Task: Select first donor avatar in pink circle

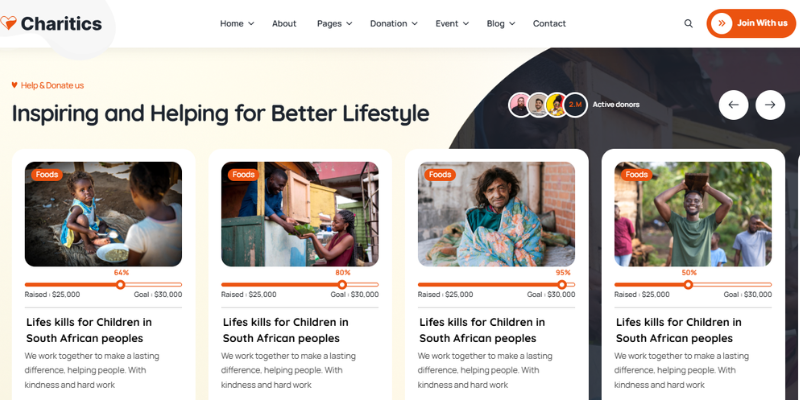Action: [520, 105]
